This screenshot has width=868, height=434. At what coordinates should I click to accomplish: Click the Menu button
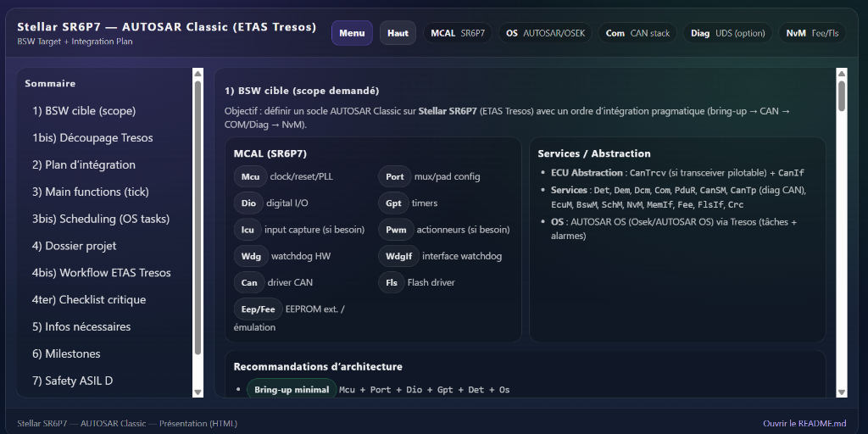click(x=352, y=33)
